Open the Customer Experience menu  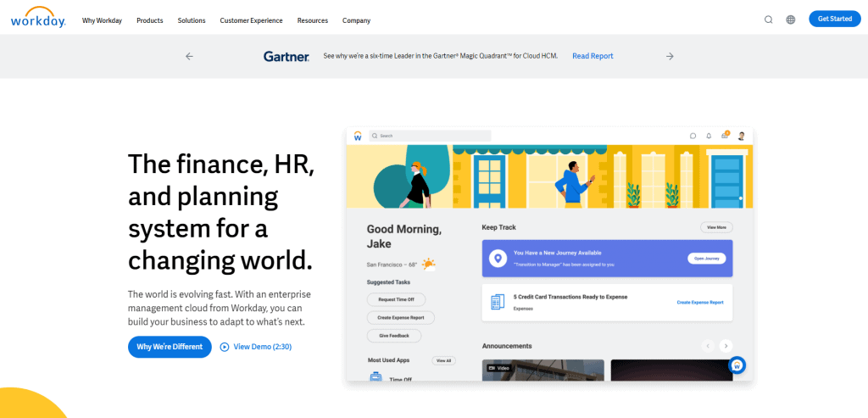pyautogui.click(x=251, y=20)
